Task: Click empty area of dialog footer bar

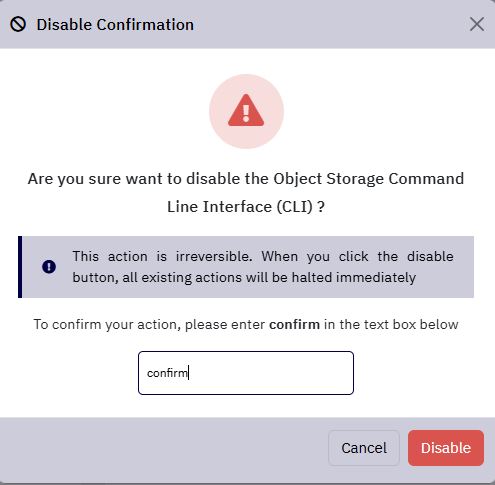Action: [163, 448]
